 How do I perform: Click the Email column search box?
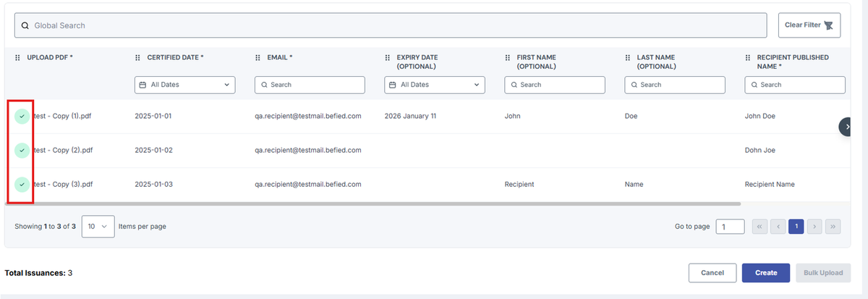pos(310,85)
